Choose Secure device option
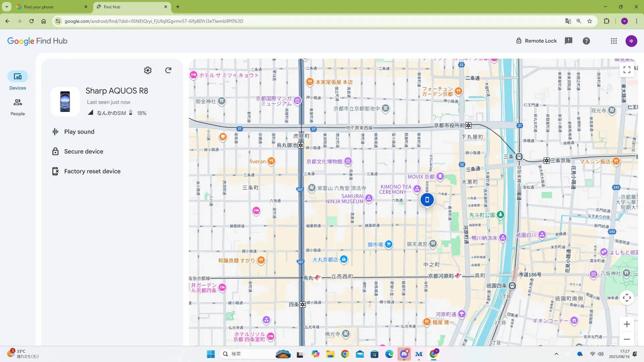 (84, 152)
